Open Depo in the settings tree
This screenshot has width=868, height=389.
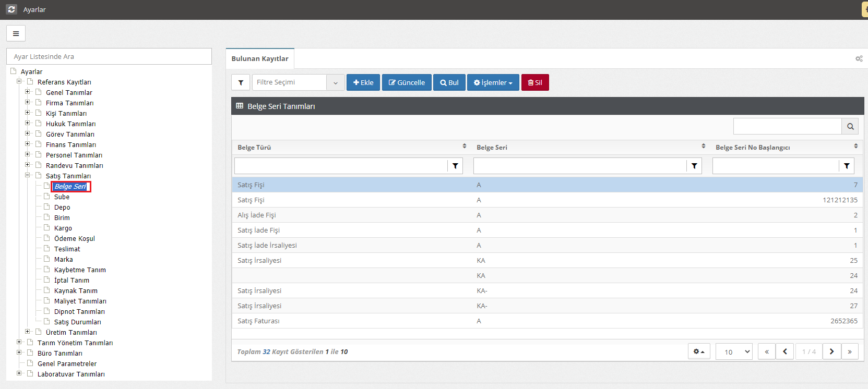[x=62, y=207]
